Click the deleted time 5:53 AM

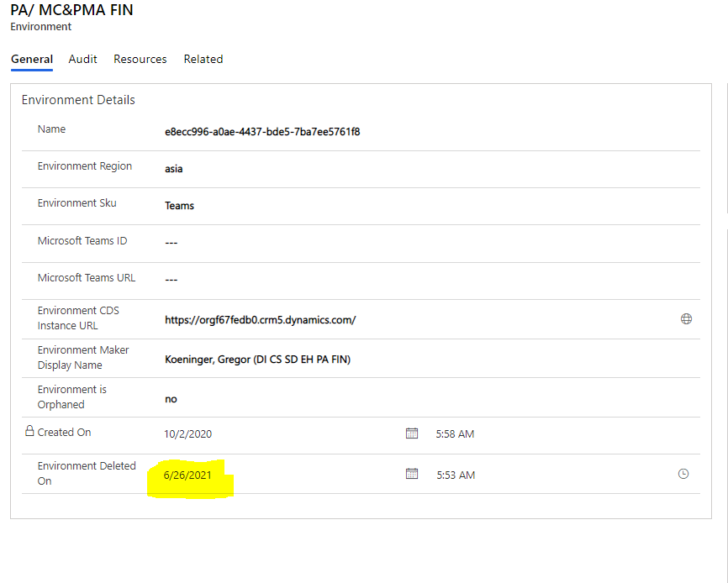tap(456, 475)
